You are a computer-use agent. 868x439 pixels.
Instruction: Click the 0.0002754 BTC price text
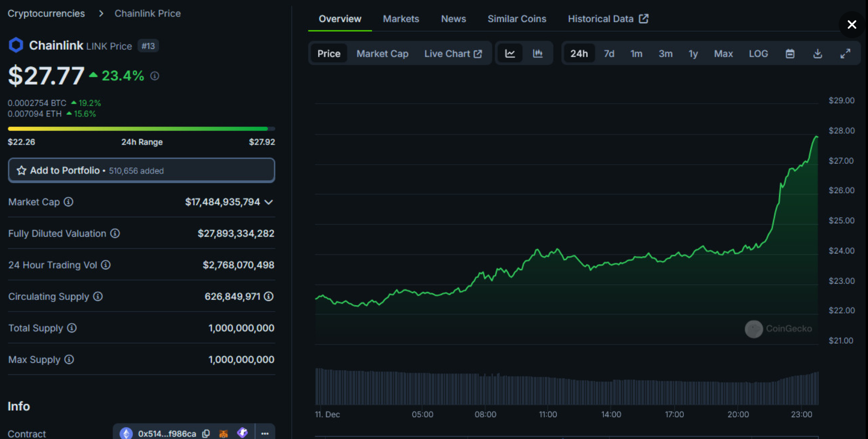tap(37, 103)
